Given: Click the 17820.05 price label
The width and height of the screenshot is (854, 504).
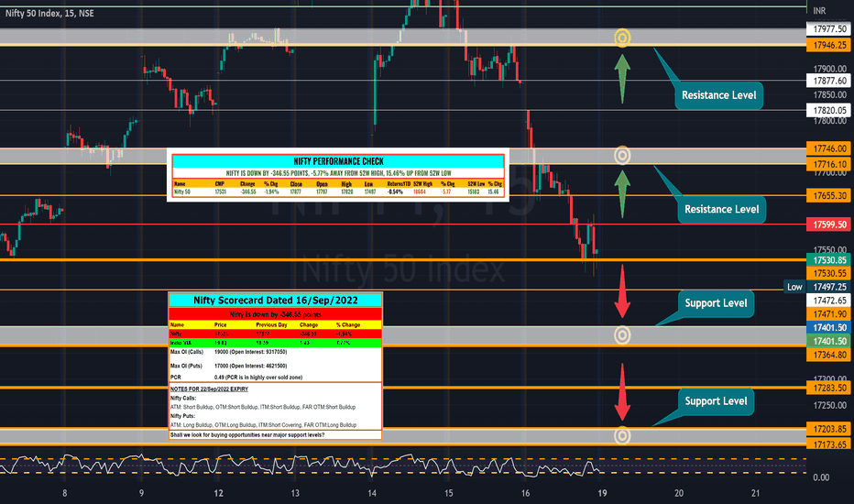Looking at the screenshot, I should click(x=829, y=111).
